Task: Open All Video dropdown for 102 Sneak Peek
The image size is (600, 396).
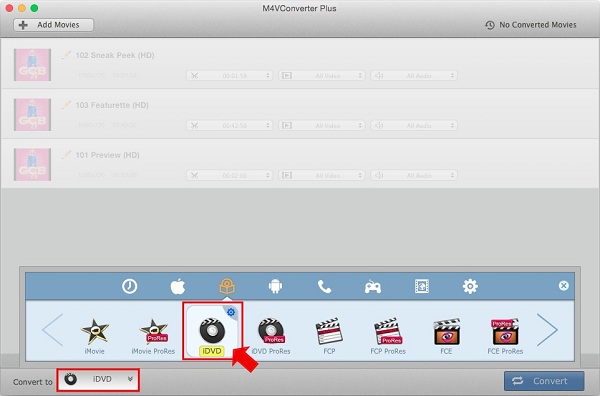Action: (322, 76)
